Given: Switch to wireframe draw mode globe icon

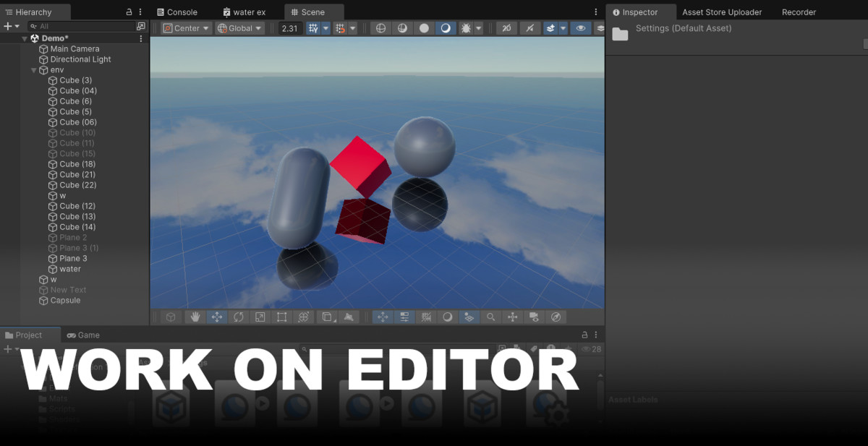Looking at the screenshot, I should point(381,28).
